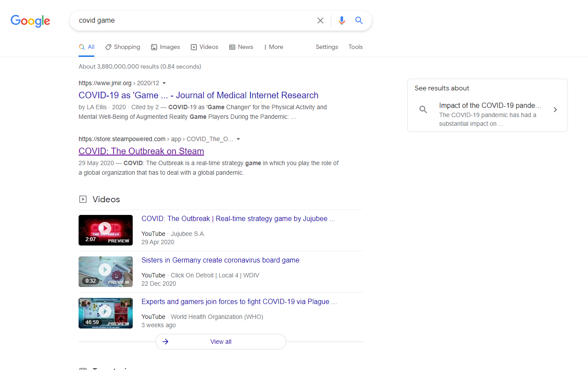Open search Tools
Viewport: 588px width, 370px height.
pos(355,47)
